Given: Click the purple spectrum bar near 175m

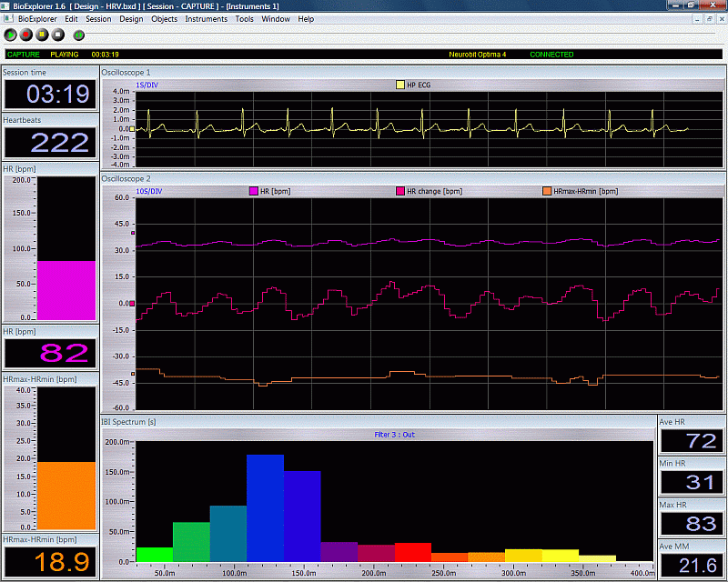Looking at the screenshot, I should 339,552.
